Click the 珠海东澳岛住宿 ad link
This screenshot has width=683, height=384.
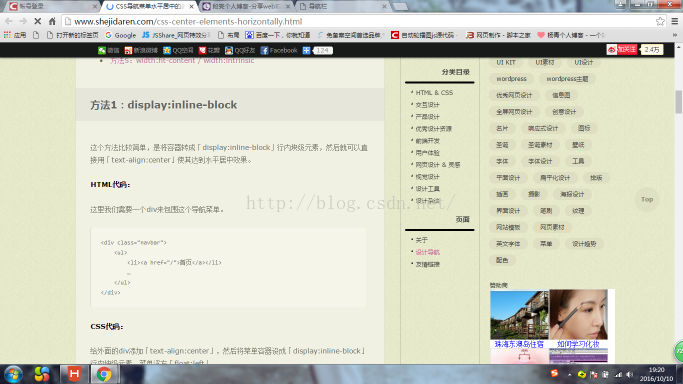pyautogui.click(x=519, y=344)
